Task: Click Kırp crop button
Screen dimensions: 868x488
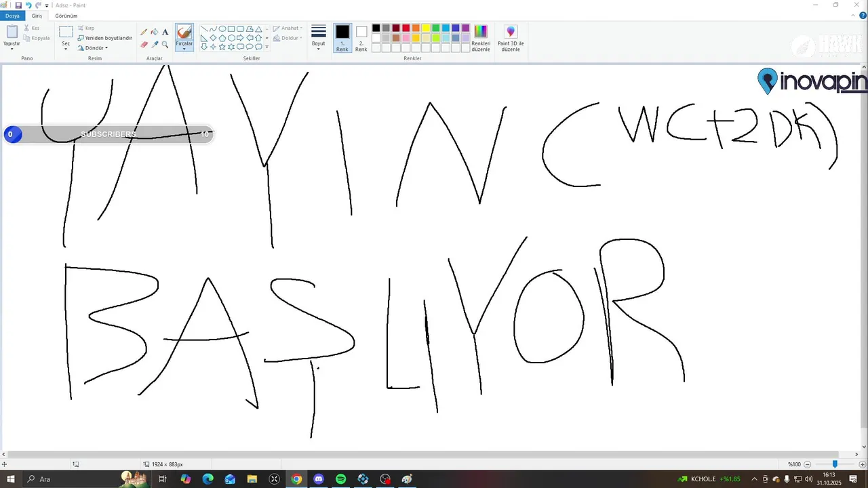Action: pyautogui.click(x=86, y=28)
